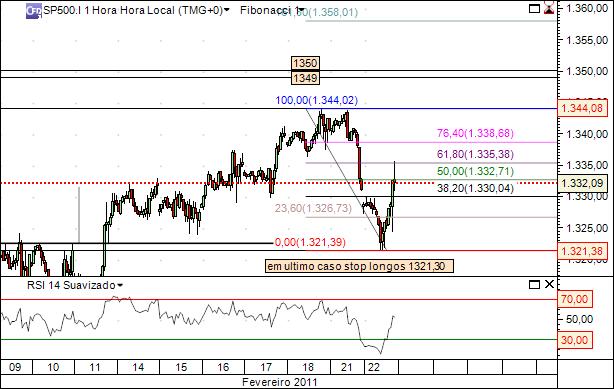Click date 22 on the time axis
Viewport: 614px width, 389px height.
[x=374, y=367]
